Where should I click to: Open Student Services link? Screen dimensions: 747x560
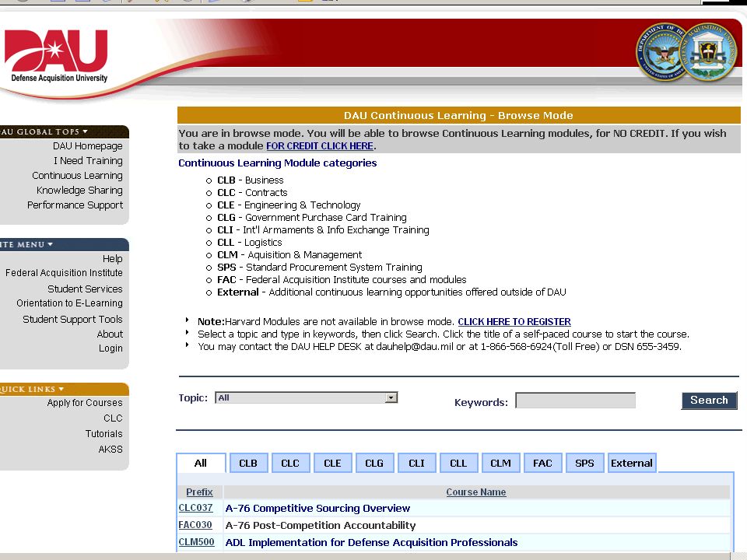point(85,289)
